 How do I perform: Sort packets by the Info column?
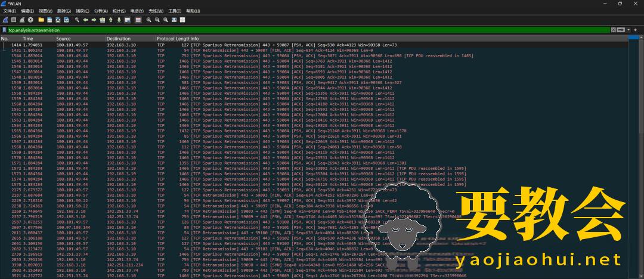tap(408, 39)
